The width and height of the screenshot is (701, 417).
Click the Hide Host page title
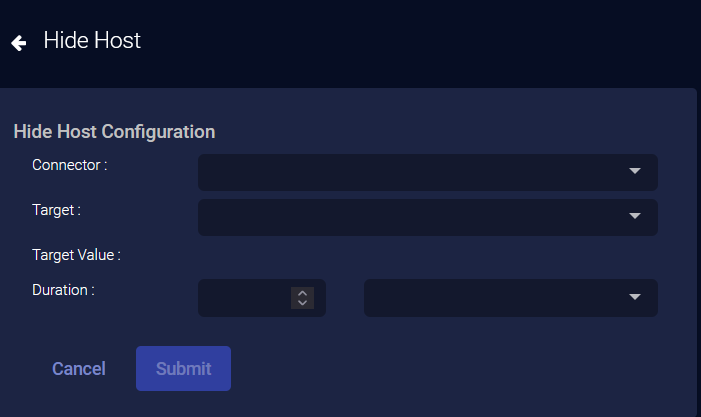pyautogui.click(x=92, y=41)
